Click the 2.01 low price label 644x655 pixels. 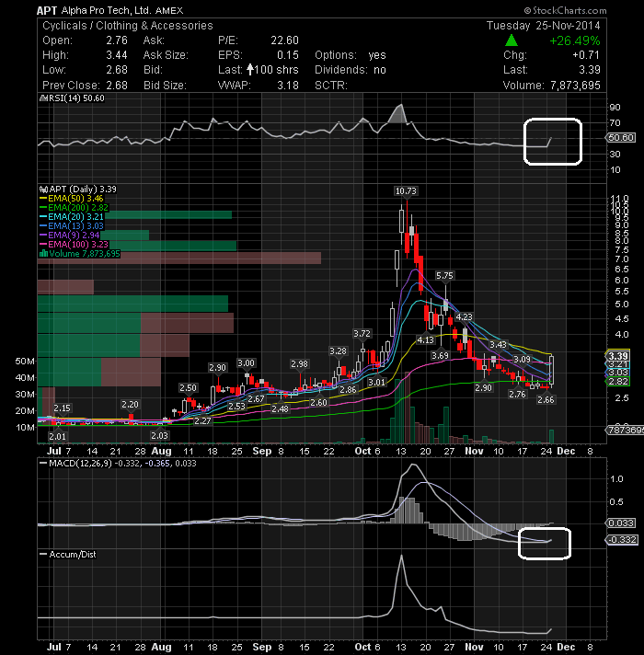[x=57, y=437]
